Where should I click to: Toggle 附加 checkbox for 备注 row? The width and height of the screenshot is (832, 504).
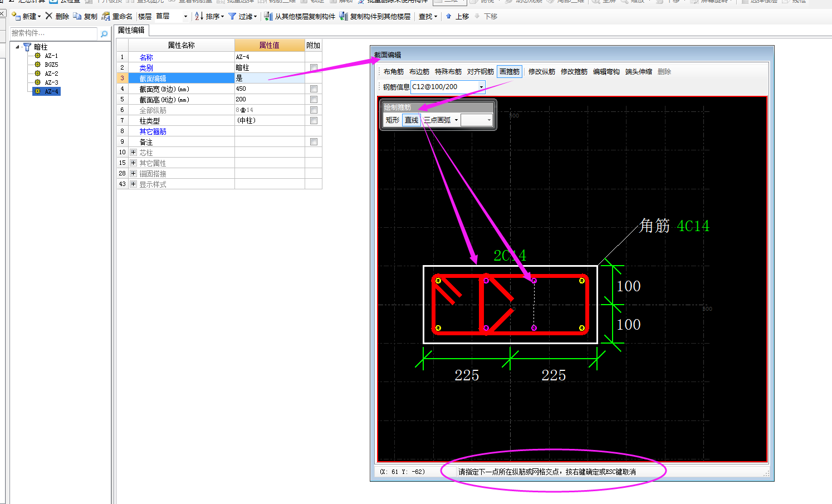coord(314,141)
